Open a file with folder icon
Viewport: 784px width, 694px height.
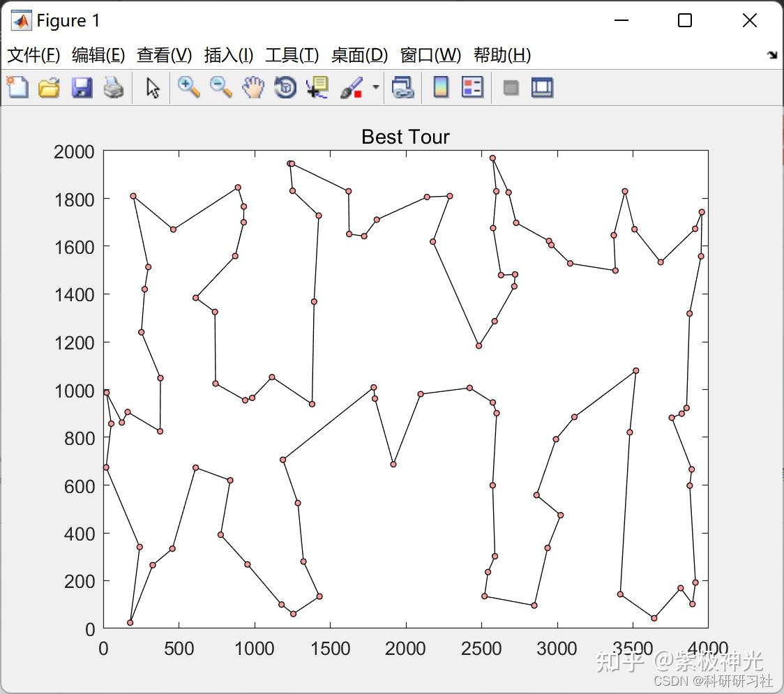click(x=49, y=87)
